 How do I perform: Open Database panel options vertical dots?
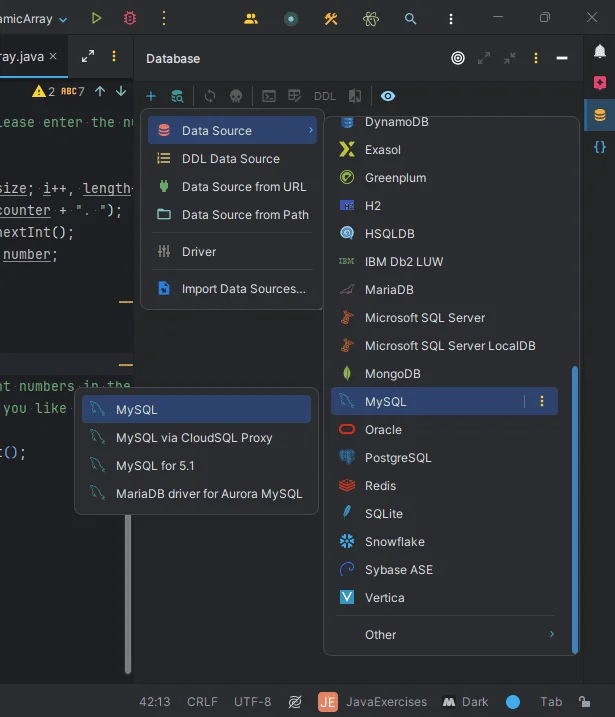(x=536, y=58)
